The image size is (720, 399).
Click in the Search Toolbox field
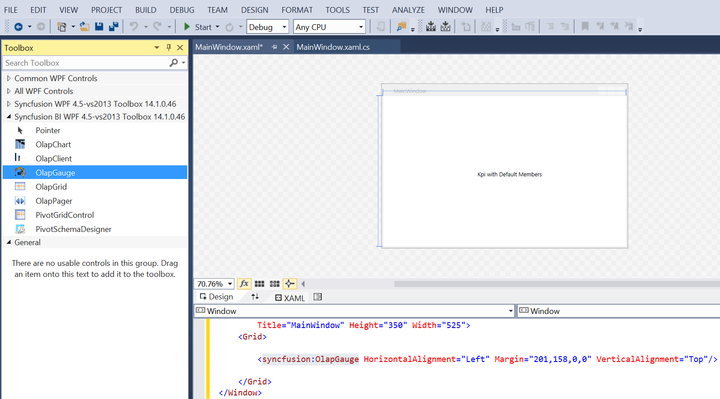click(x=85, y=63)
